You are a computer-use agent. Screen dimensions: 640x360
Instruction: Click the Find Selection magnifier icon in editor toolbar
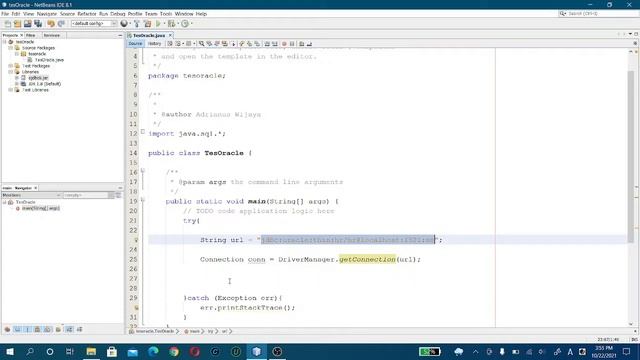pos(202,44)
